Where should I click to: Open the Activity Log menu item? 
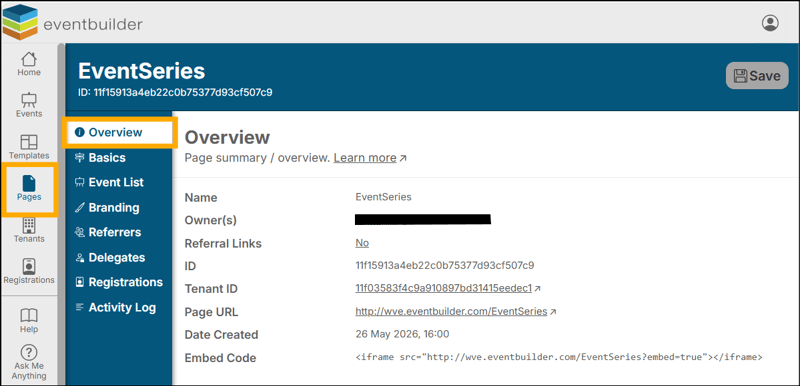(x=115, y=307)
